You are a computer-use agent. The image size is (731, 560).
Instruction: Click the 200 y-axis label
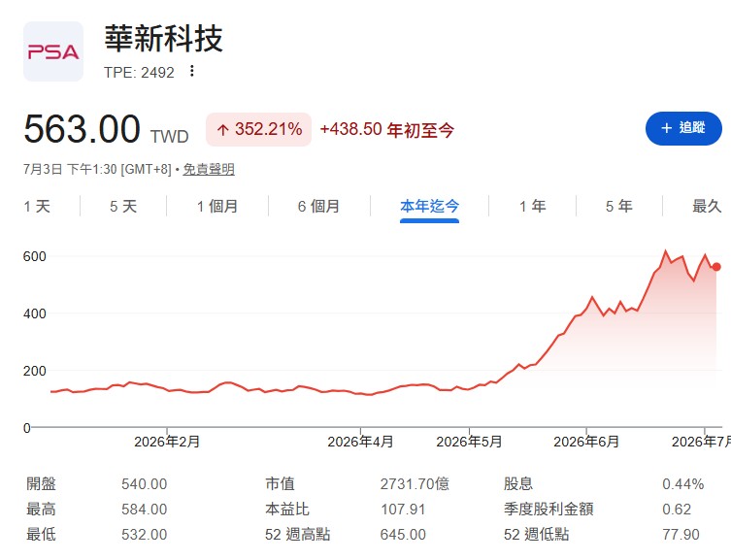pos(35,371)
